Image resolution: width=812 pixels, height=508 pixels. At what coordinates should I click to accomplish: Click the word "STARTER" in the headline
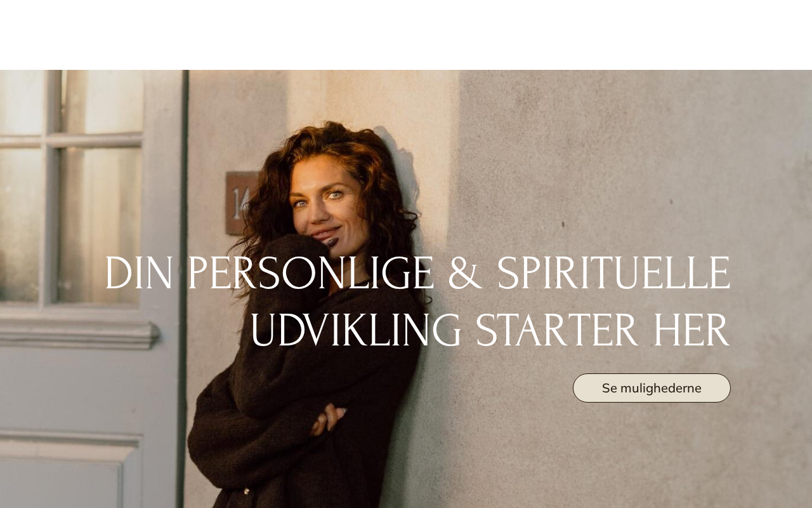pyautogui.click(x=556, y=330)
